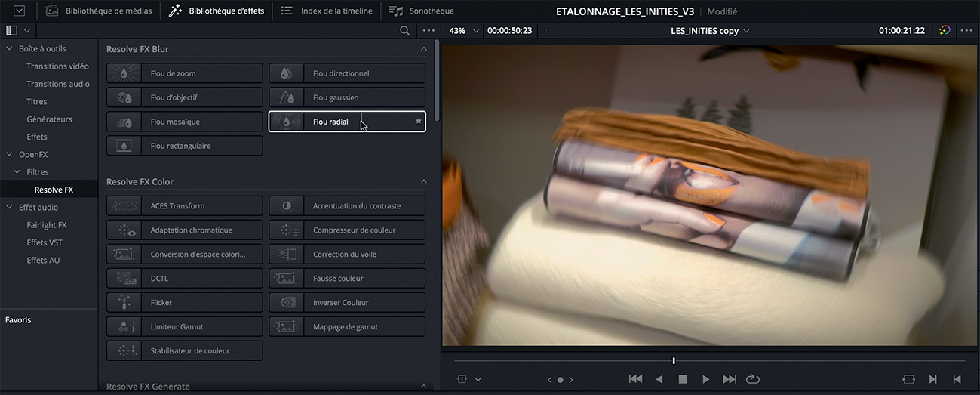
Task: Toggle the sidebar panel layout icon
Action: coord(11,31)
